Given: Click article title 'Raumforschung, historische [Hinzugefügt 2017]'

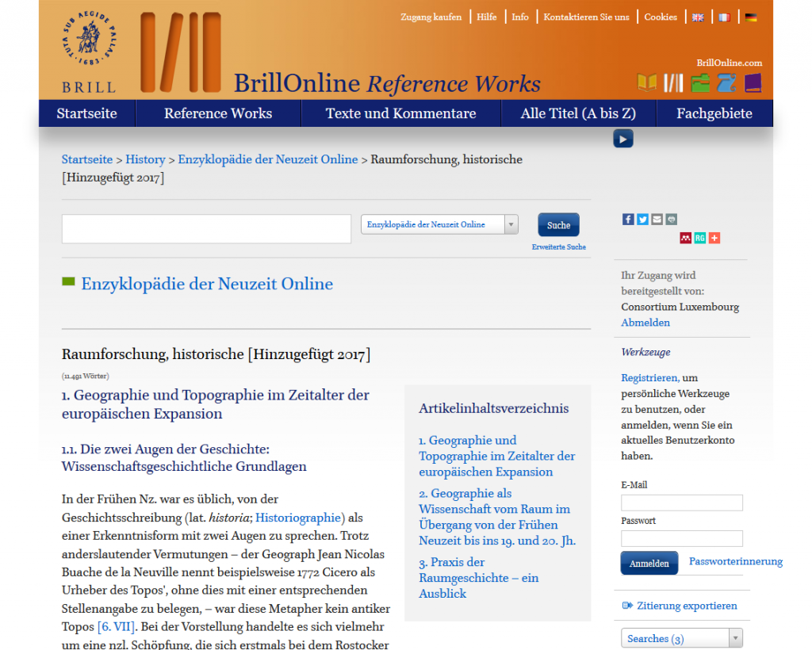Looking at the screenshot, I should [216, 354].
